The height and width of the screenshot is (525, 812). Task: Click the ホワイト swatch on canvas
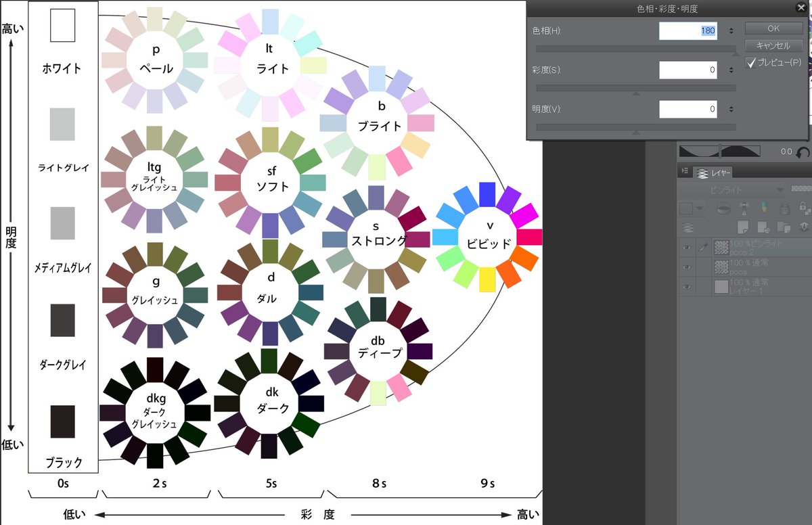62,25
